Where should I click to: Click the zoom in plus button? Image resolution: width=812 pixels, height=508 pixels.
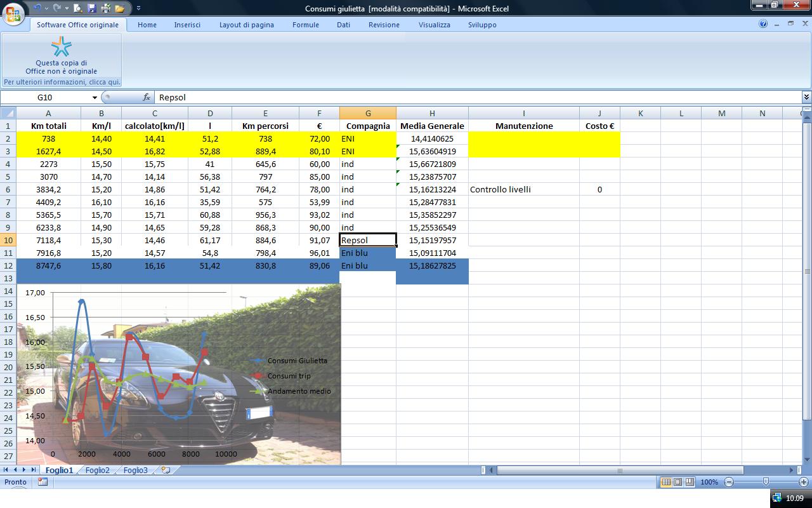(803, 482)
